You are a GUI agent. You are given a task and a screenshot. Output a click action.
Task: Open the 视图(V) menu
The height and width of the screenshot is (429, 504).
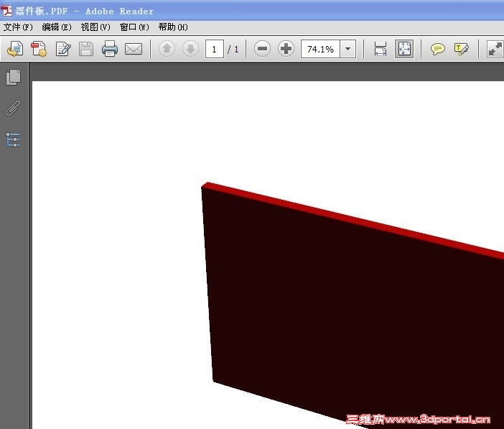(x=95, y=27)
